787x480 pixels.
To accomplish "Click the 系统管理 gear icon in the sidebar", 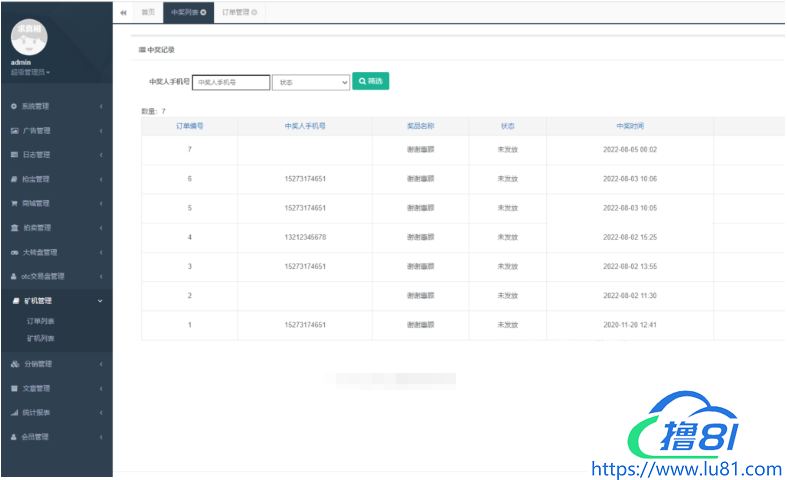I will (x=14, y=106).
